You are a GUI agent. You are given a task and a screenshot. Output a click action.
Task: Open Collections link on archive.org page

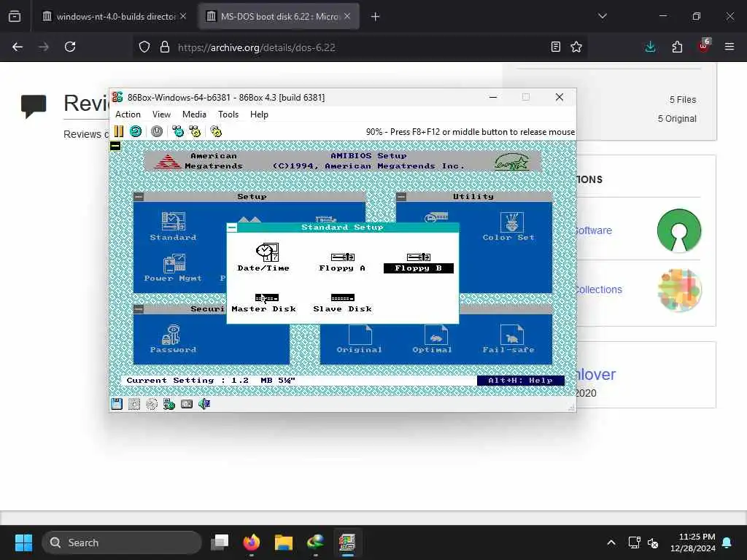pos(598,289)
